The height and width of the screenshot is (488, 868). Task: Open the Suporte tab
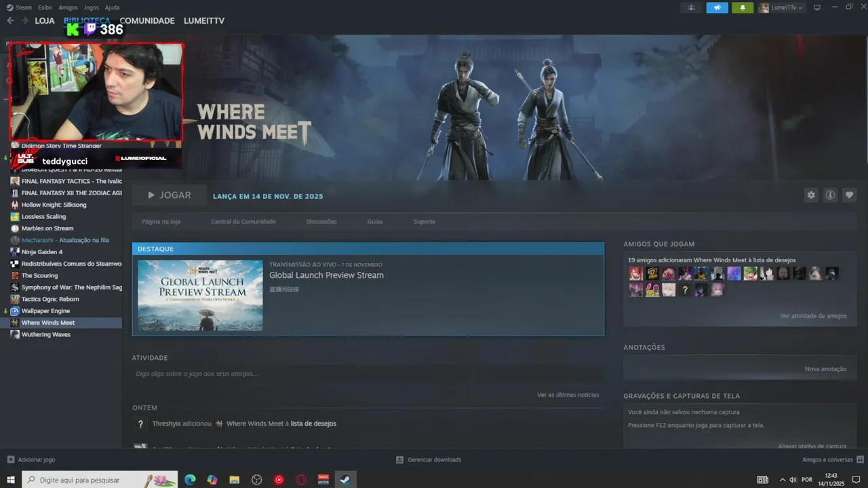coord(425,222)
